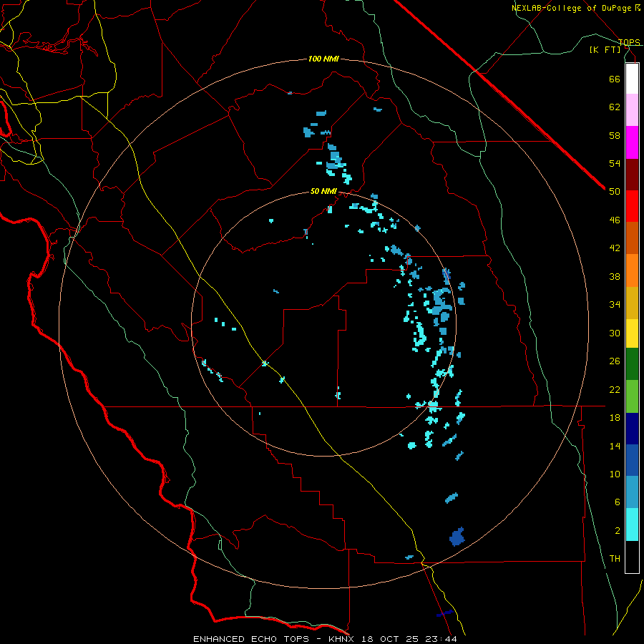Click the "62" legend value
The width and height of the screenshot is (644, 644).
click(x=615, y=107)
